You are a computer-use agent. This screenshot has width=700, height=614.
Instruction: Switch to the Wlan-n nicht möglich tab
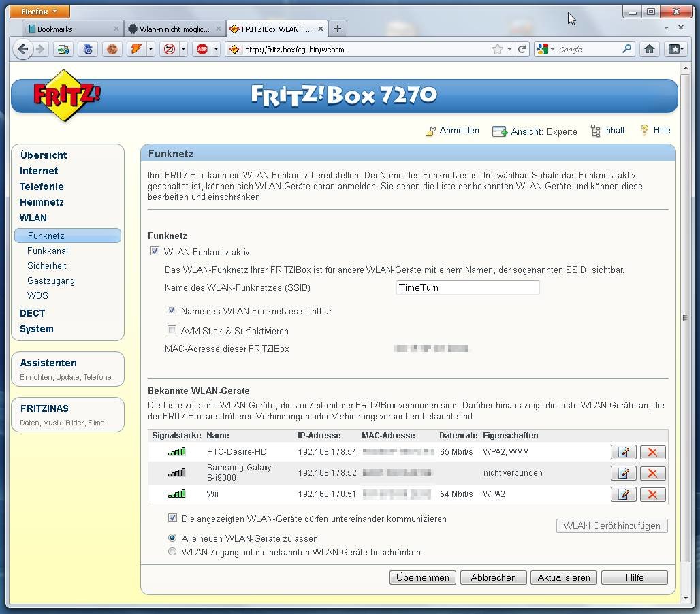(174, 29)
